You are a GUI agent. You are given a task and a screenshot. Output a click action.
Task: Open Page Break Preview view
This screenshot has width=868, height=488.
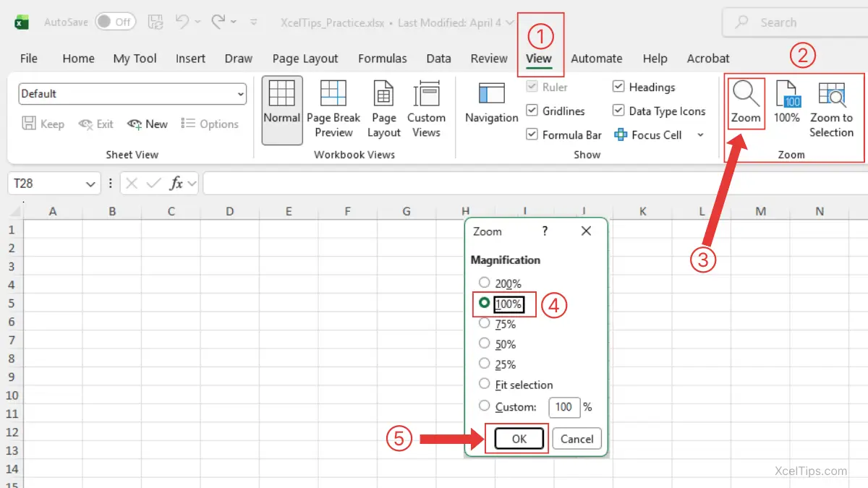pyautogui.click(x=333, y=108)
